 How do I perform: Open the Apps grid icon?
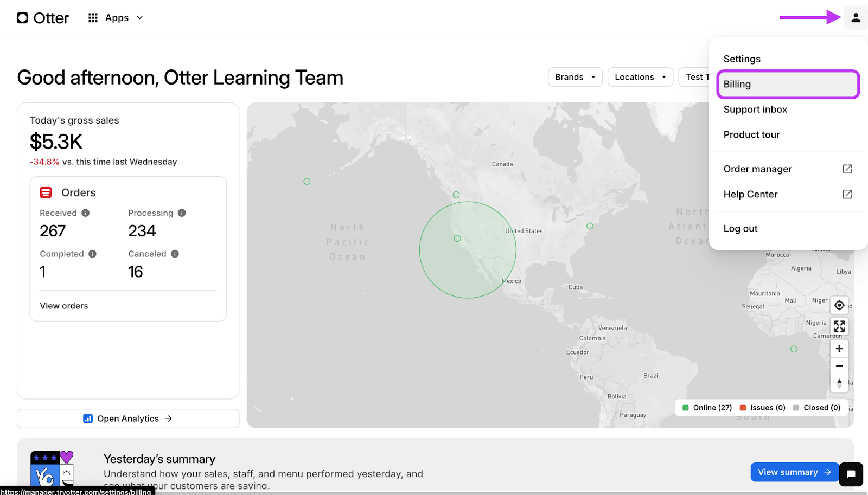point(93,18)
